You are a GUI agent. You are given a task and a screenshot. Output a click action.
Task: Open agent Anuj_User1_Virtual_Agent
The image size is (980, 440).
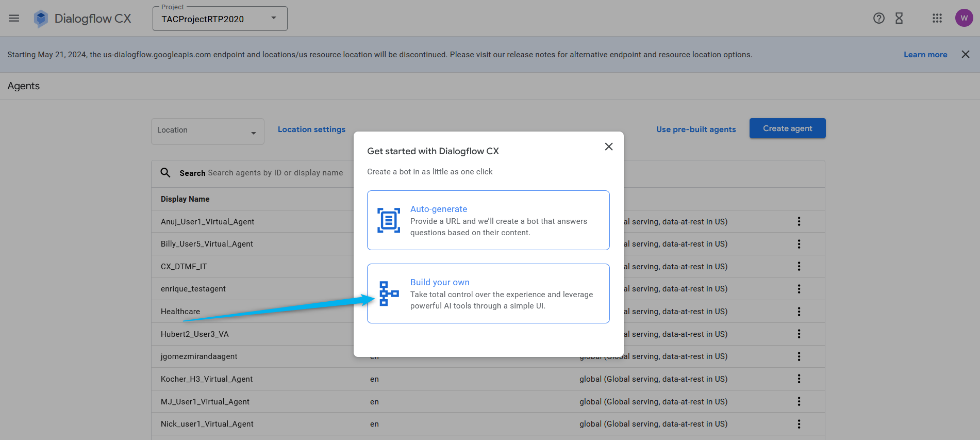coord(207,222)
